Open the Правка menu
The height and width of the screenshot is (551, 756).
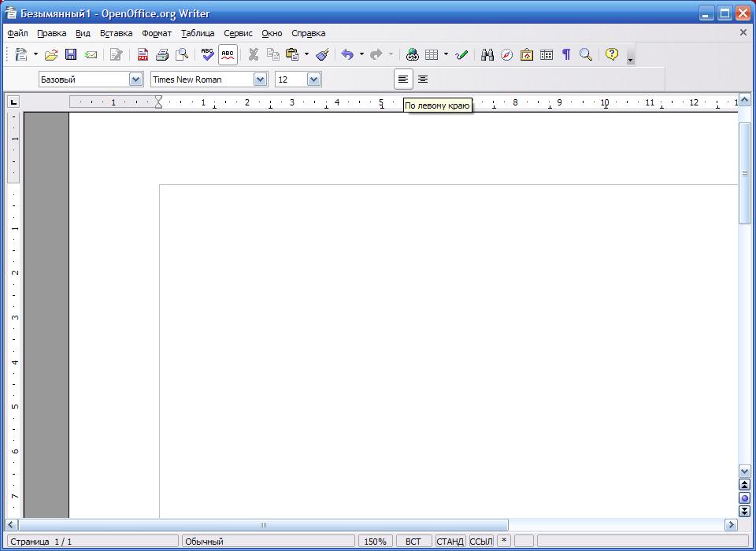click(52, 33)
